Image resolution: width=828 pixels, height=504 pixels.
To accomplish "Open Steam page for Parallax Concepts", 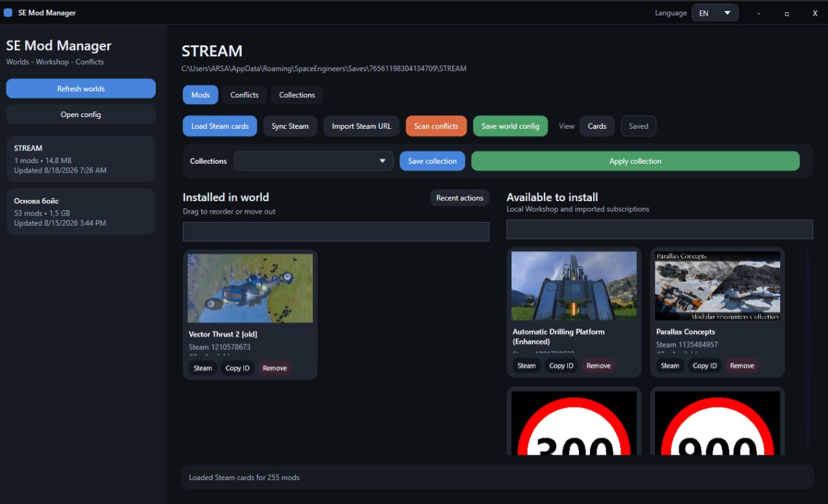I will 670,366.
